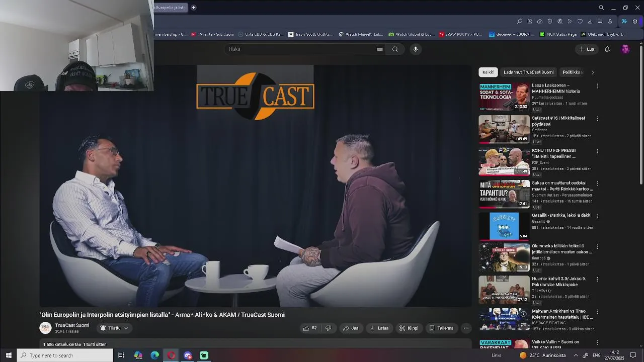Open options menu for Huumorikahvit 3.0 video
This screenshot has height=362, width=644.
(x=597, y=279)
